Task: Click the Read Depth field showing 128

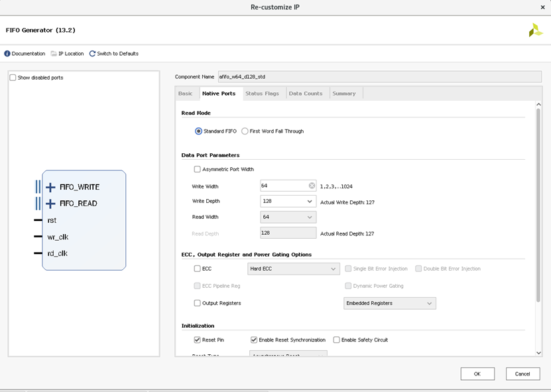Action: click(288, 233)
